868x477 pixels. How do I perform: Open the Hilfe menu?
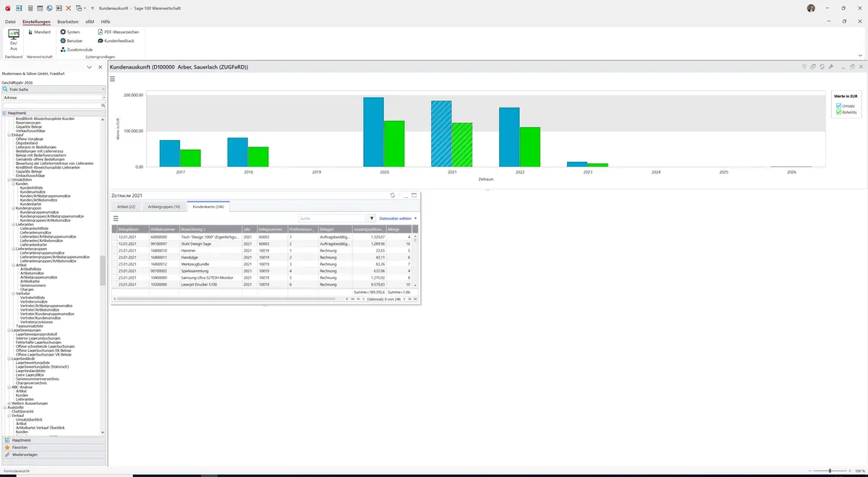pyautogui.click(x=106, y=22)
